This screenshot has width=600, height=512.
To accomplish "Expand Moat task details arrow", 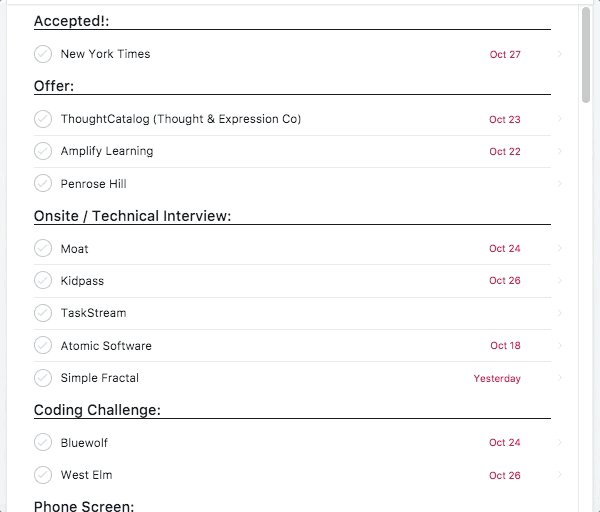I will point(560,249).
